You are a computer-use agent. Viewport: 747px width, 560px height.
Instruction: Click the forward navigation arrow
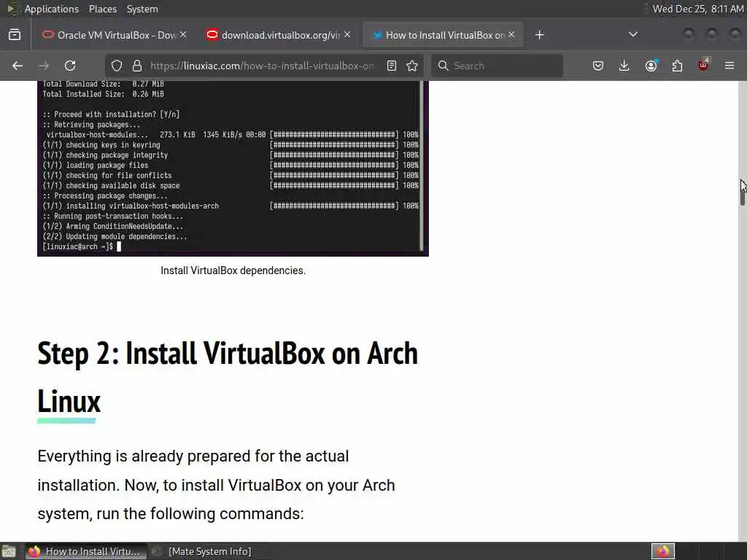44,66
